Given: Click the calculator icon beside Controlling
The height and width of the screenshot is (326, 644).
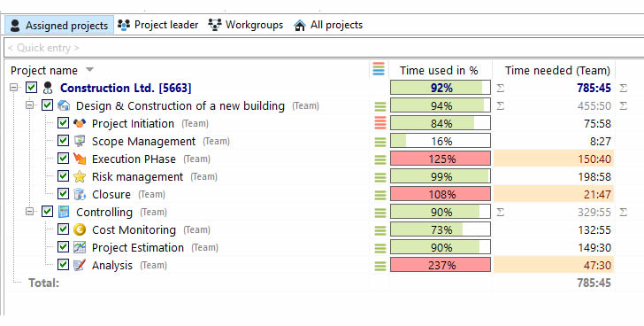Looking at the screenshot, I should [64, 212].
